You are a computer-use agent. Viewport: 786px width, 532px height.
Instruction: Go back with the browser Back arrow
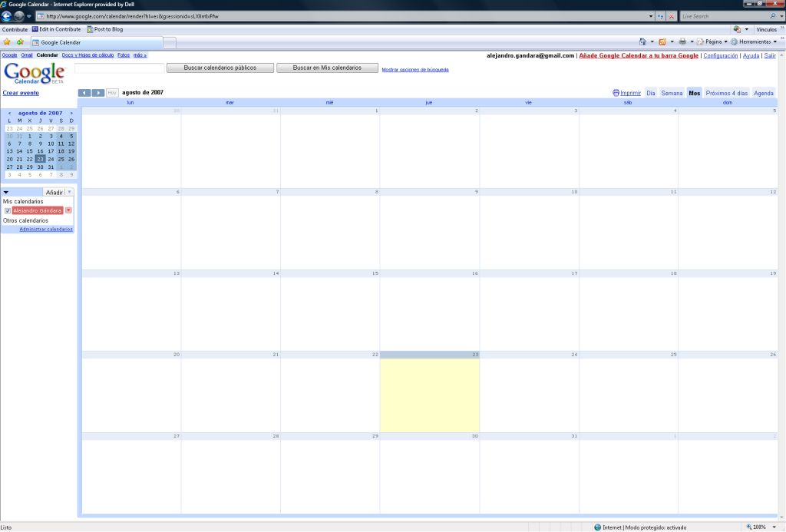(x=6, y=16)
